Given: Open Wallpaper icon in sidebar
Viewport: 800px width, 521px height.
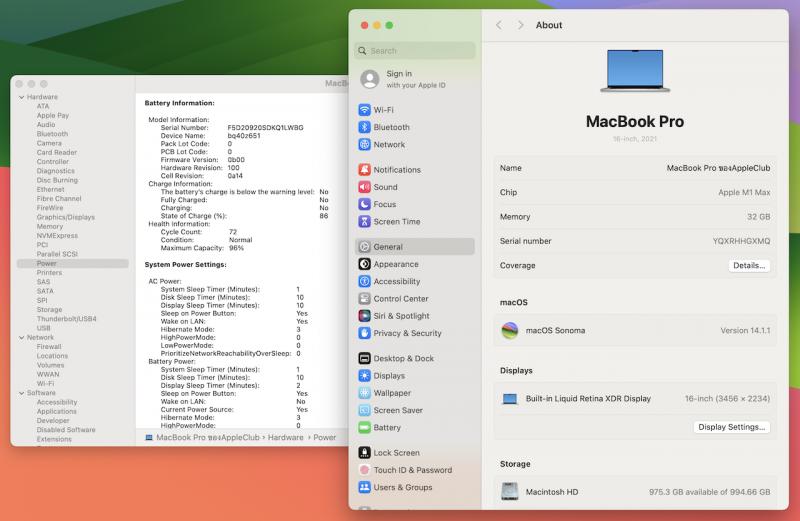Looking at the screenshot, I should pos(364,393).
